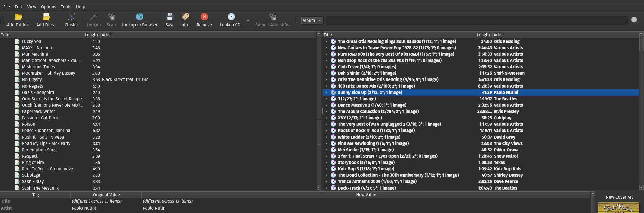
Task: Expand Roots of Rock N' Roll album
Action: click(326, 130)
